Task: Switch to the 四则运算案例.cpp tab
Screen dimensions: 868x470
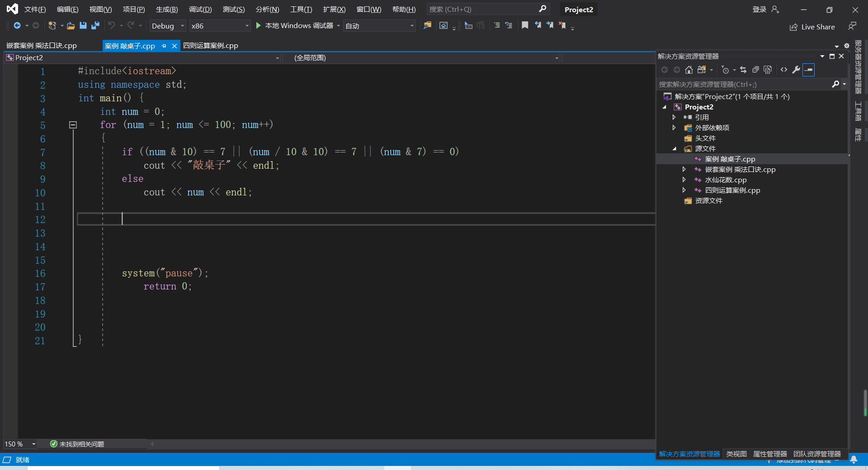Action: click(210, 46)
